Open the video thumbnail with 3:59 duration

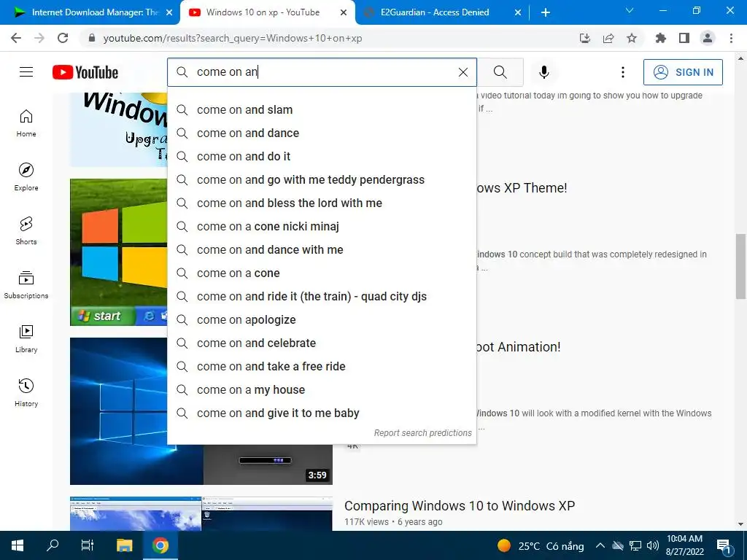(201, 464)
